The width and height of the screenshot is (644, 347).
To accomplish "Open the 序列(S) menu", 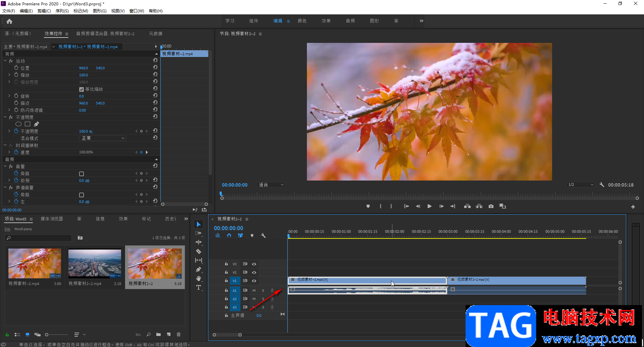I will click(x=62, y=11).
